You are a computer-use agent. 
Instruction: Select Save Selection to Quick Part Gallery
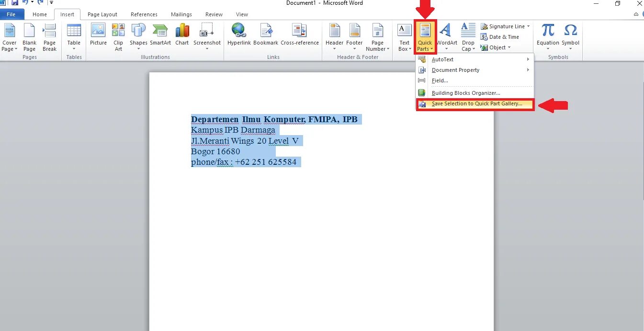coord(475,104)
